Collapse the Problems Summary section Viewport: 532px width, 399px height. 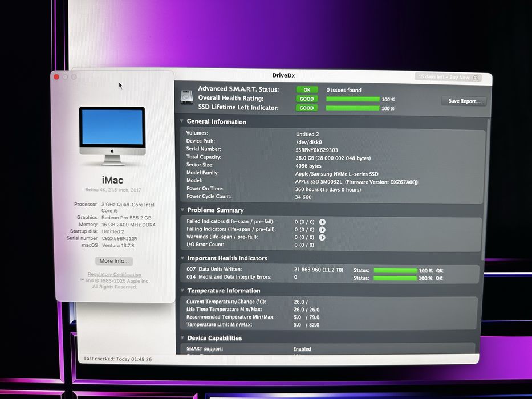pyautogui.click(x=182, y=210)
